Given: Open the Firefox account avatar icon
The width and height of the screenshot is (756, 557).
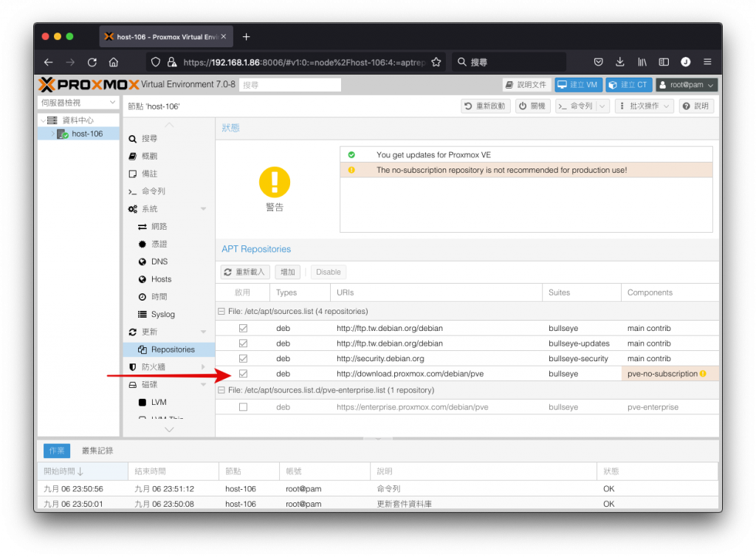Looking at the screenshot, I should click(x=686, y=62).
